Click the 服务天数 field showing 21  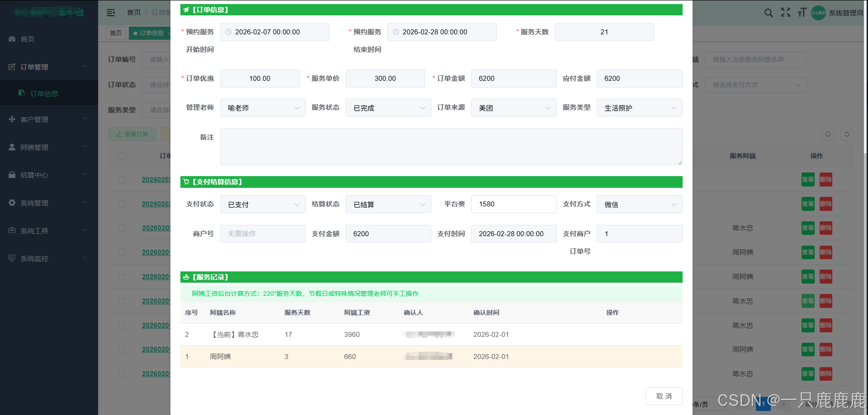tap(604, 32)
